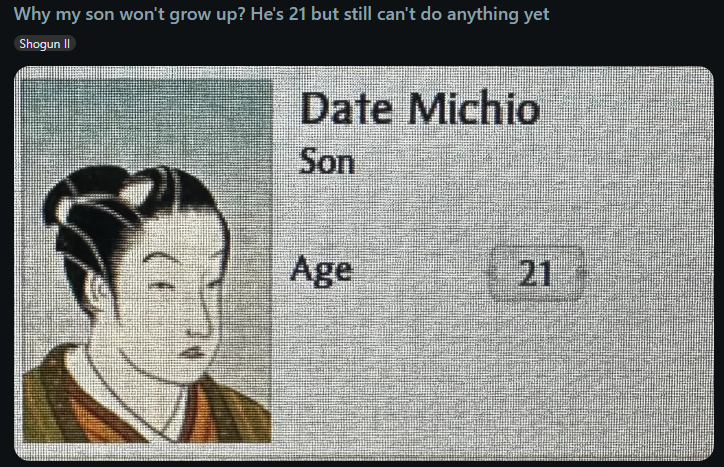Select the Date Michio character portrait
The image size is (724, 467).
147,261
